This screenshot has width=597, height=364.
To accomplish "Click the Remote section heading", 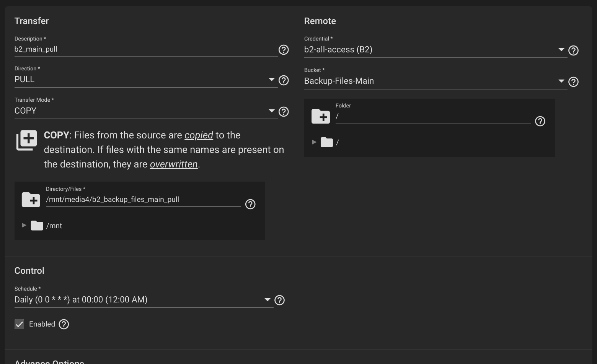I will coord(320,21).
